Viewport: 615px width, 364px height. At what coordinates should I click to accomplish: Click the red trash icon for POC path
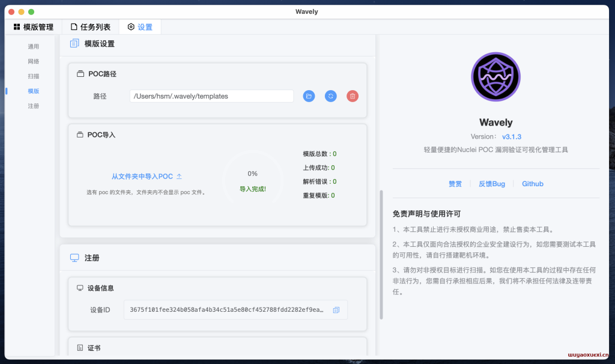353,96
